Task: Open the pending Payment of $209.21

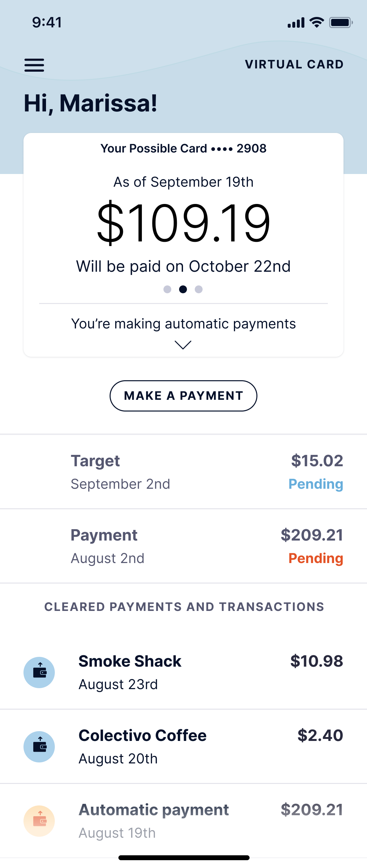Action: point(183,546)
